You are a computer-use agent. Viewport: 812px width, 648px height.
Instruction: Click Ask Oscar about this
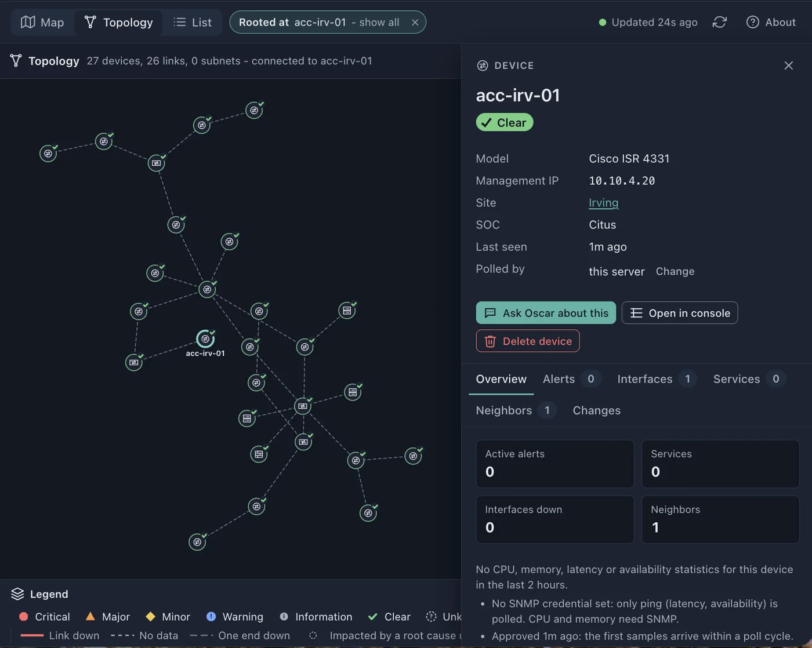tap(546, 313)
